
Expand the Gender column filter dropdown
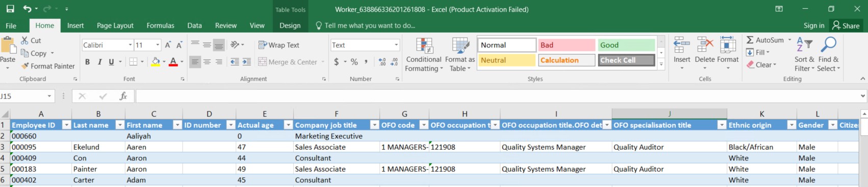pyautogui.click(x=832, y=125)
